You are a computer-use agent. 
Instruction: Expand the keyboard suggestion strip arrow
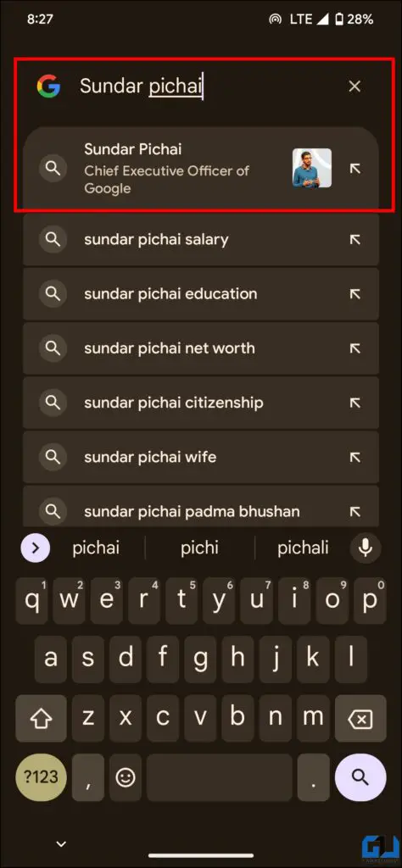(x=36, y=548)
